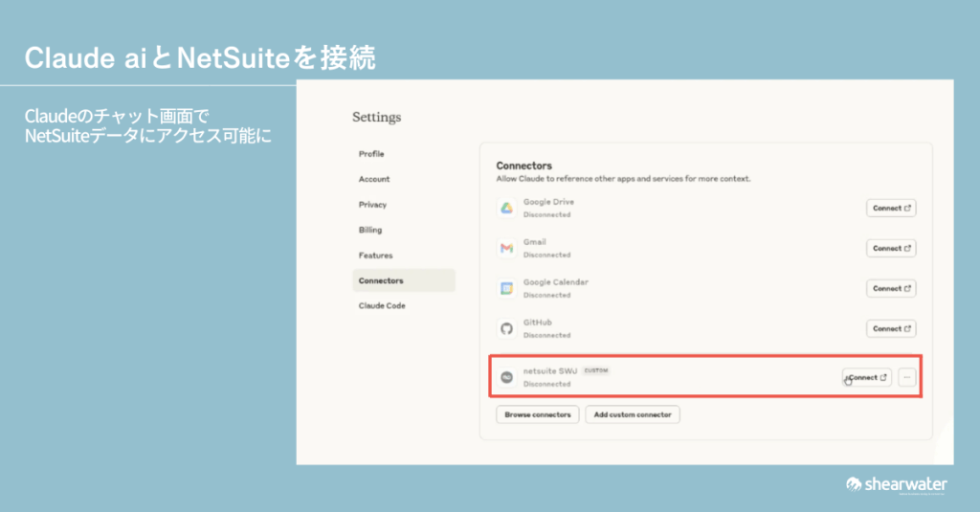Connect the Google Calendar connector
This screenshot has width=980, height=512.
pos(891,288)
